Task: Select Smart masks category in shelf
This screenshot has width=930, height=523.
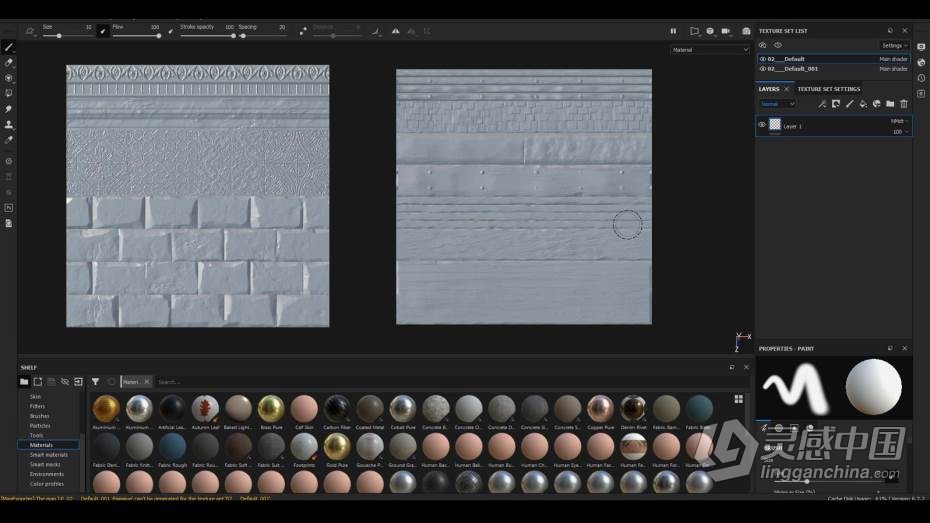Action: 45,464
